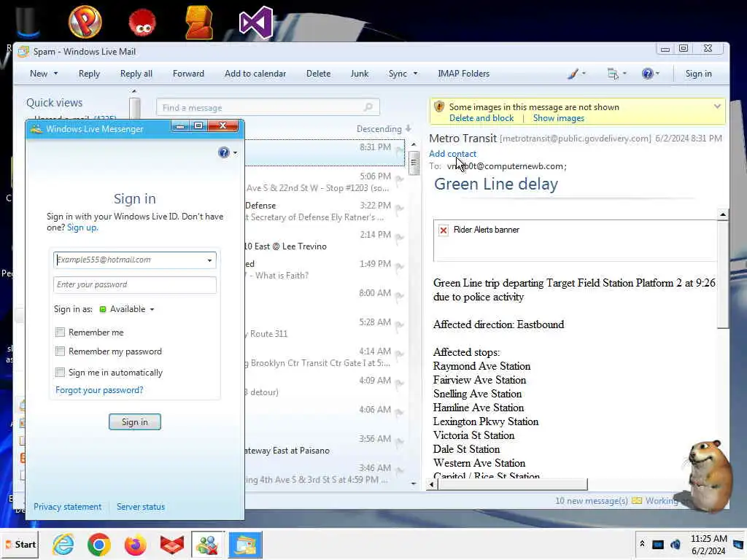Click the Enter your password field
Viewport: 747px width, 560px height.
[135, 285]
